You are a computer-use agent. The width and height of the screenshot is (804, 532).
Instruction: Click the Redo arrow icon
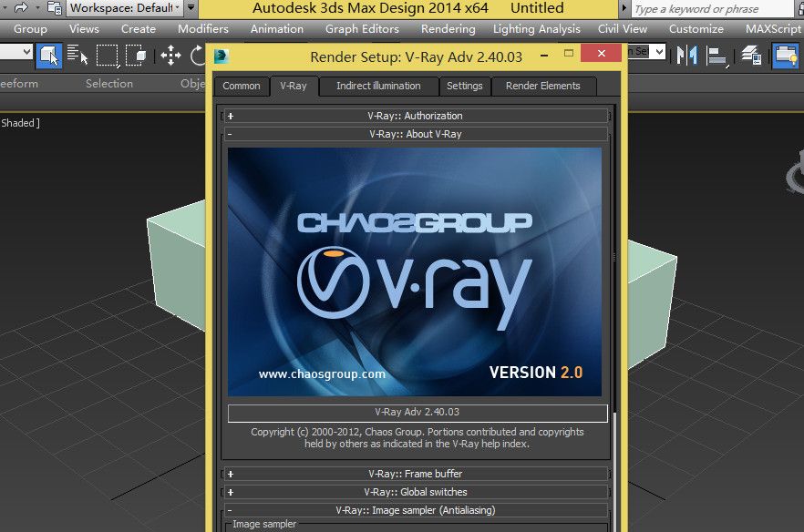pos(21,7)
